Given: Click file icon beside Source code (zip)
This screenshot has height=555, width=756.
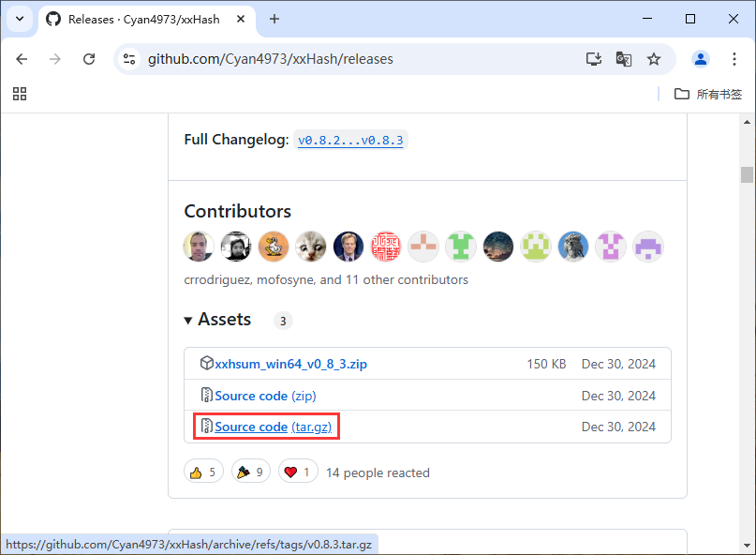Looking at the screenshot, I should coord(206,395).
